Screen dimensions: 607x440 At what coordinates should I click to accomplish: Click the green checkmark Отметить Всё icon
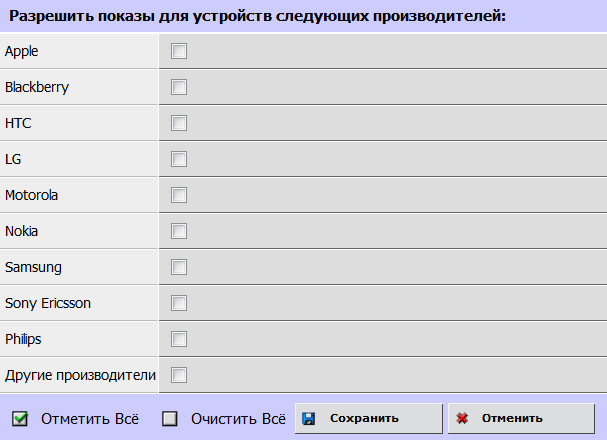tap(20, 419)
